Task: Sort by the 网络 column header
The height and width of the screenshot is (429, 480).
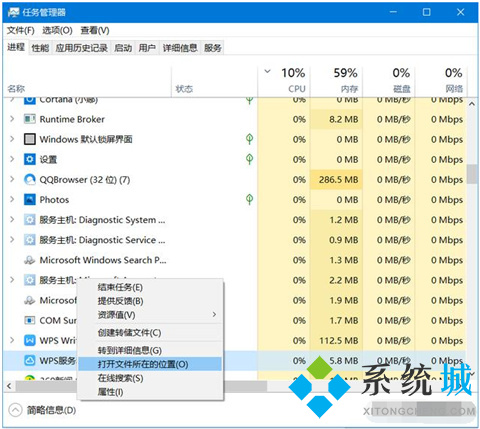Action: [441, 81]
